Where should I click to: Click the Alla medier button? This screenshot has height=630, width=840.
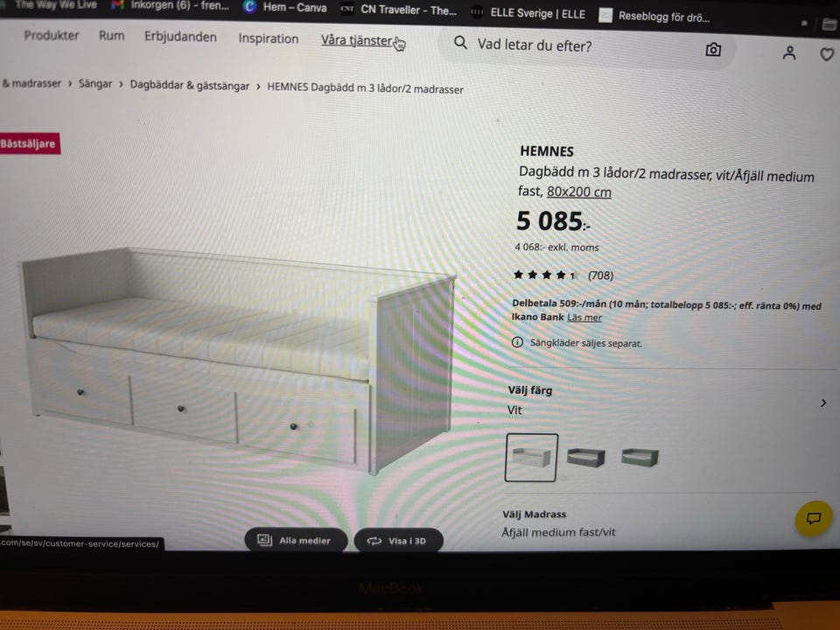pyautogui.click(x=296, y=540)
